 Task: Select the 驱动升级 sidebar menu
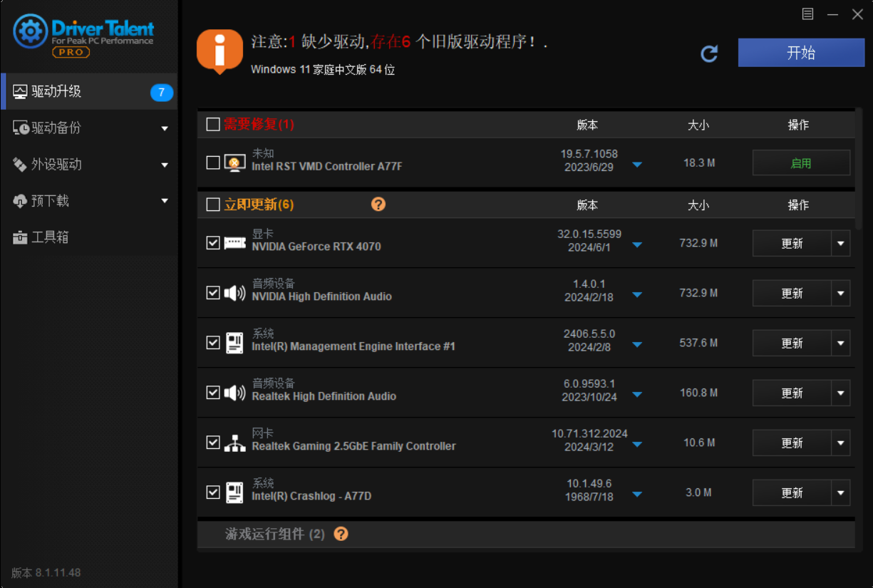[x=88, y=92]
